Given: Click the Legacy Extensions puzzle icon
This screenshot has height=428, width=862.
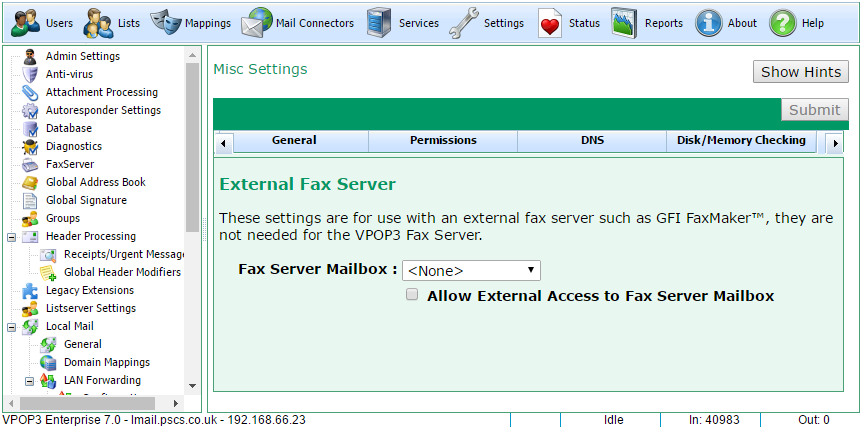Looking at the screenshot, I should [30, 291].
